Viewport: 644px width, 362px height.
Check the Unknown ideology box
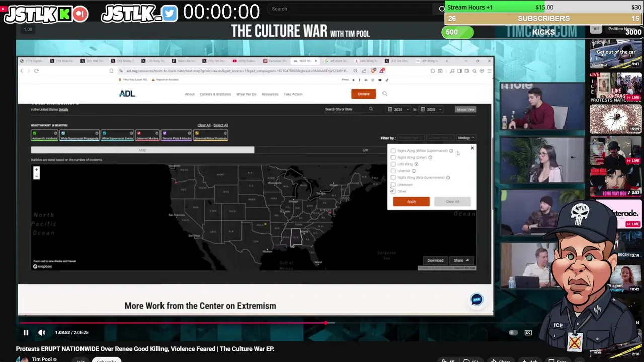click(393, 185)
